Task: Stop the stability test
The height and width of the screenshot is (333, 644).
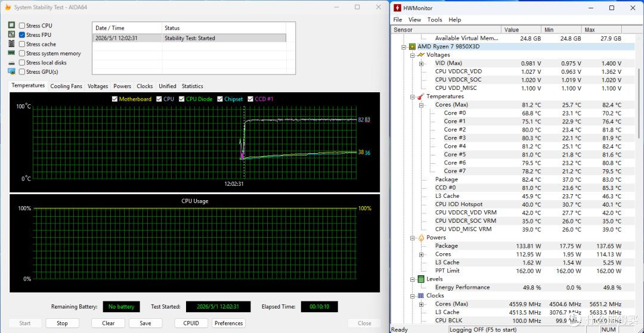Action: click(x=62, y=323)
